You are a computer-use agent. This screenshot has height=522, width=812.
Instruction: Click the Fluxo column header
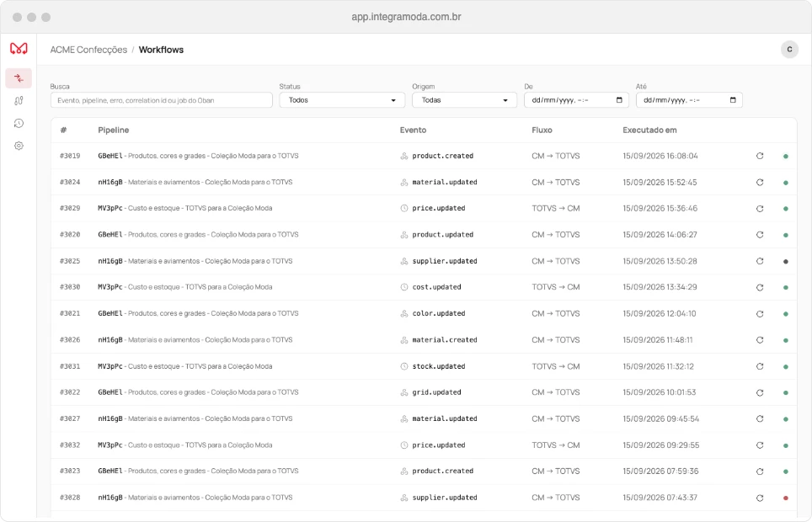[542, 130]
